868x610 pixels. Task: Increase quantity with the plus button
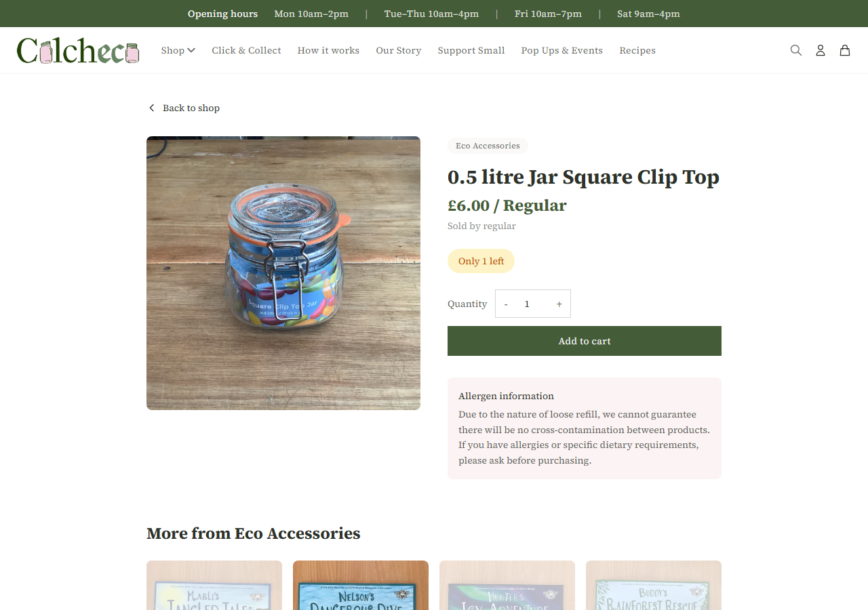559,304
